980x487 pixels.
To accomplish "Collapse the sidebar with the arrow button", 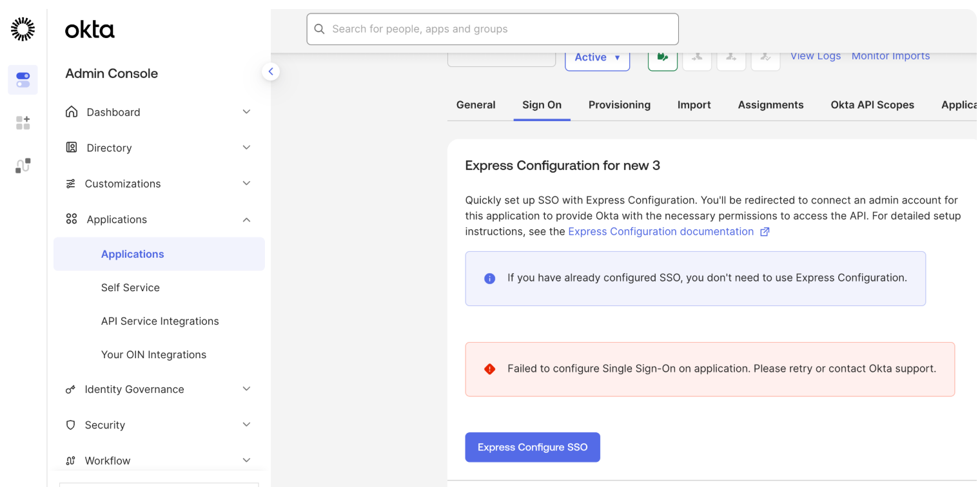I will (271, 72).
